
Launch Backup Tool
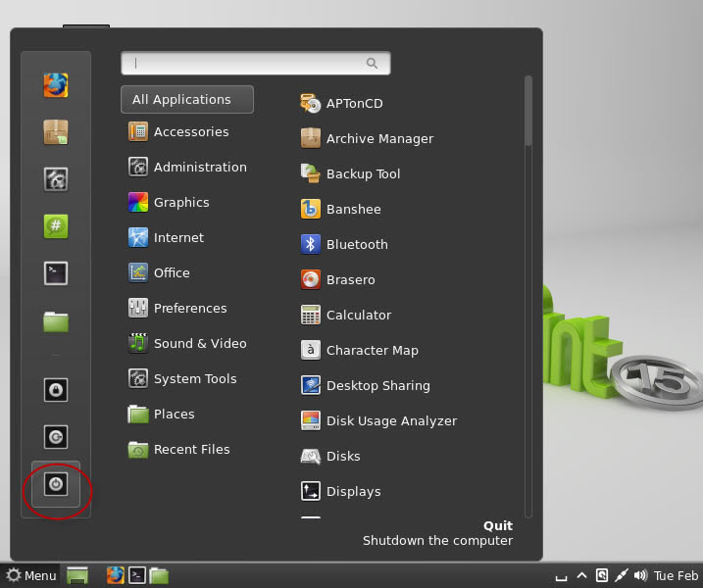(x=350, y=173)
